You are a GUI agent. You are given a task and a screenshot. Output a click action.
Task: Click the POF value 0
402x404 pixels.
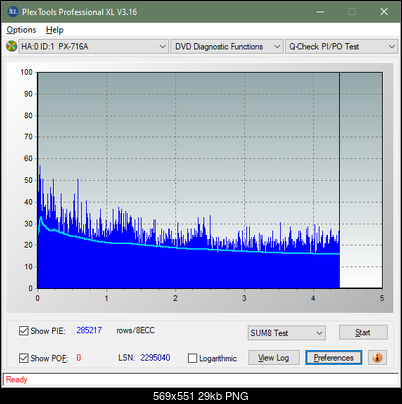pyautogui.click(x=79, y=358)
